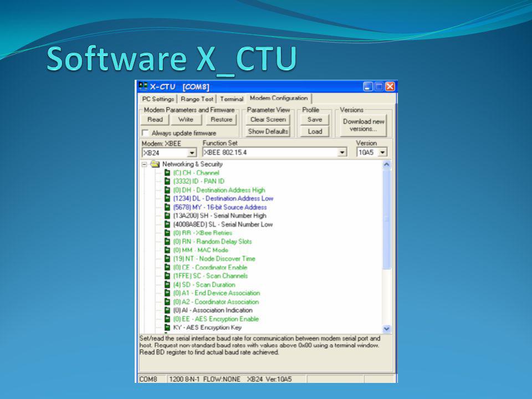Click the icon beside MM - MAC Mode
The height and width of the screenshot is (399, 532).
[x=167, y=250]
